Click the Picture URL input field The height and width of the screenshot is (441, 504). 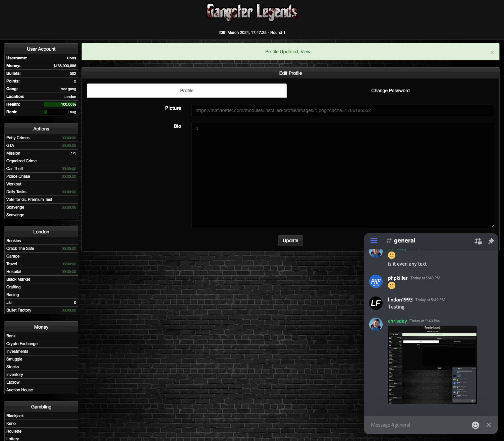pyautogui.click(x=342, y=110)
